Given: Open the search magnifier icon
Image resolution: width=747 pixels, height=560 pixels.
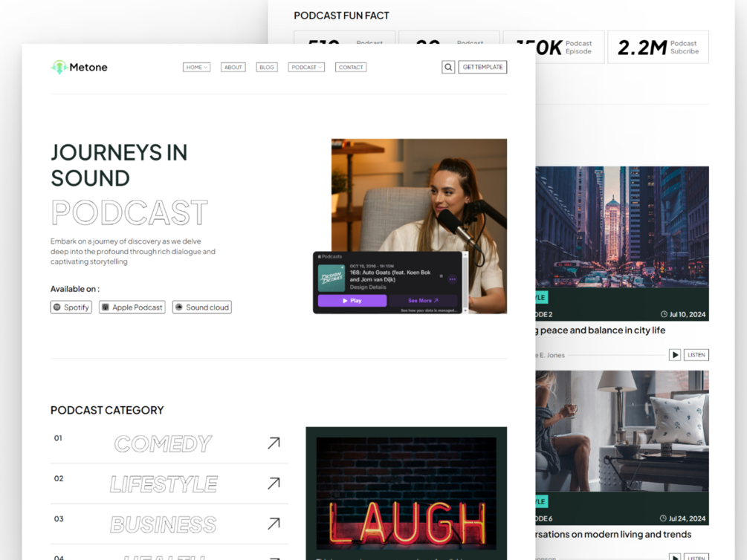Looking at the screenshot, I should click(x=448, y=67).
